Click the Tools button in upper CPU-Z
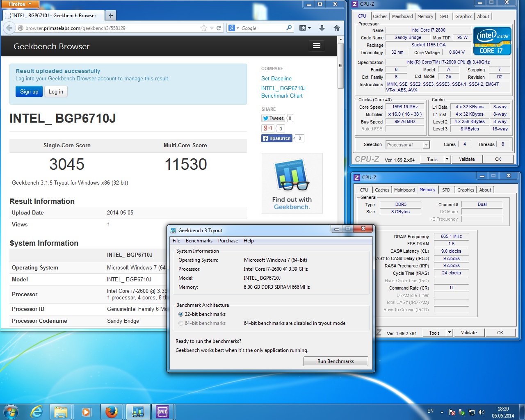525x420 pixels. [x=432, y=159]
